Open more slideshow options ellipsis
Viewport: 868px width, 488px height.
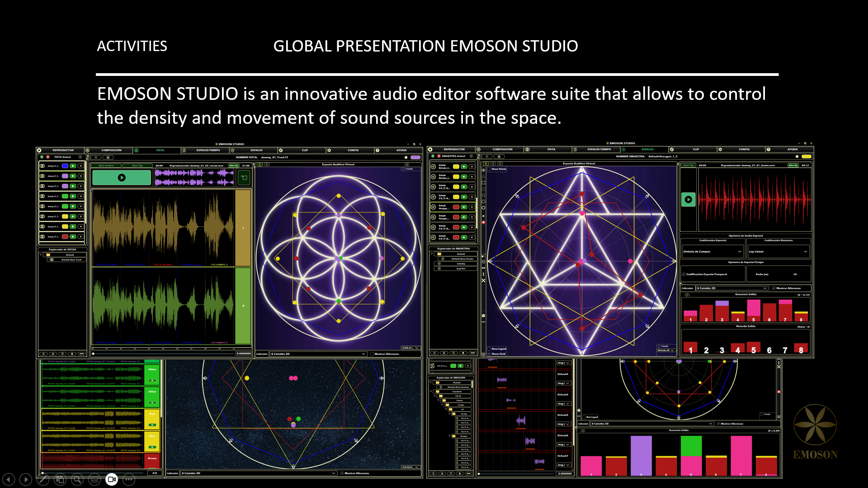tap(129, 479)
